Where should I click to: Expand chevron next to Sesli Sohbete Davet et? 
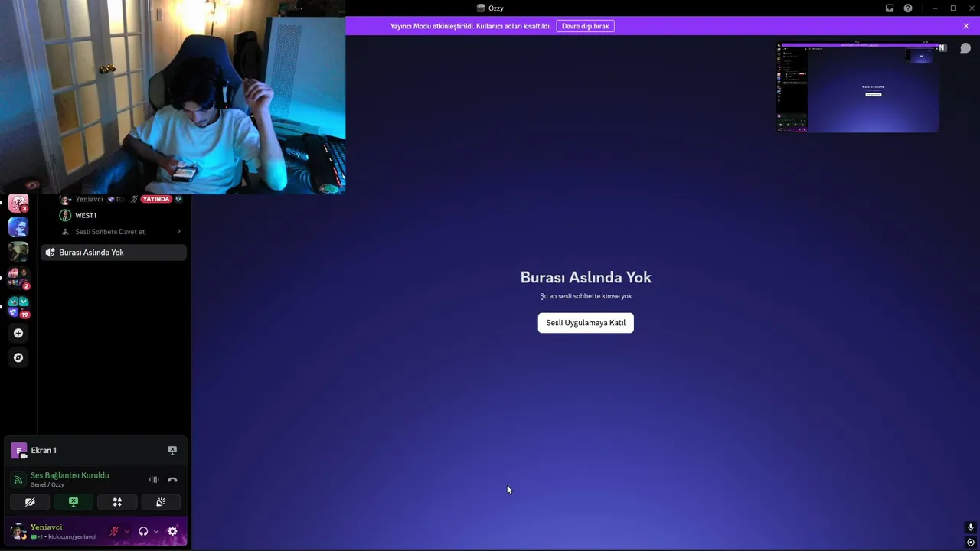pyautogui.click(x=178, y=232)
